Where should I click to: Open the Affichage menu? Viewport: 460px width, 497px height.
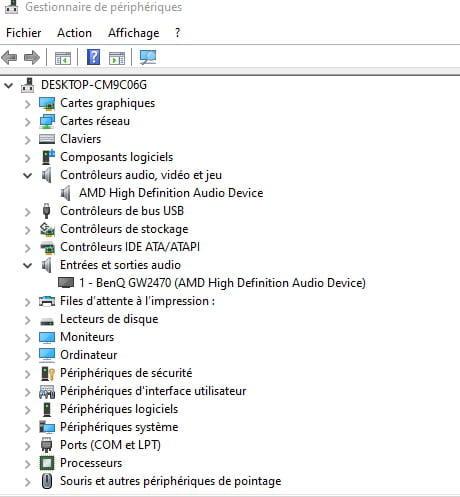134,33
